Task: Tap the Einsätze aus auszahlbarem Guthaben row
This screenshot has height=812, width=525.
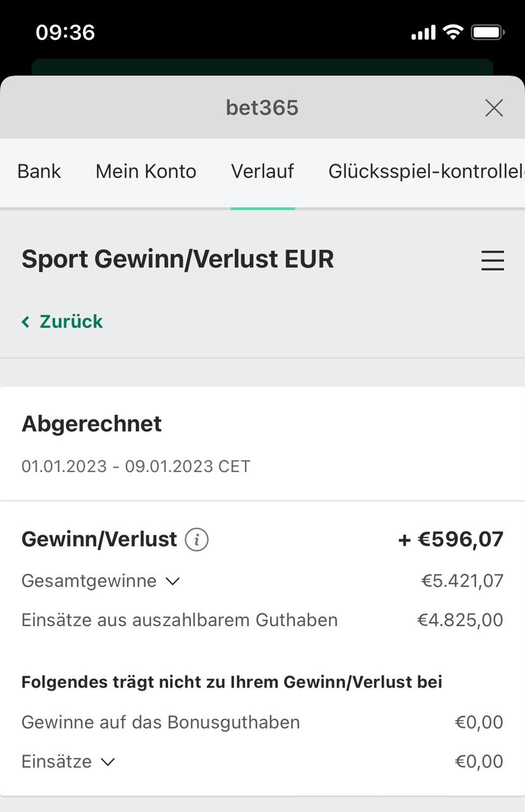Action: point(262,620)
